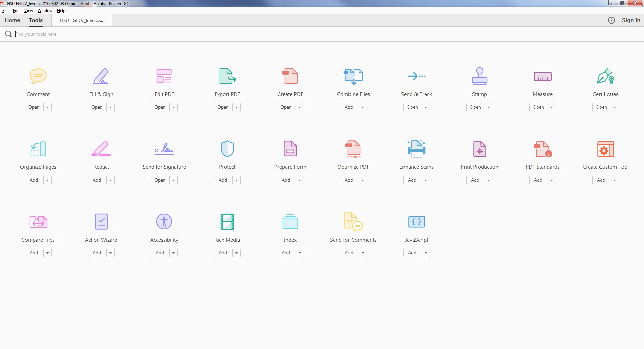Click the Rich Media film icon
The height and width of the screenshot is (349, 644).
pos(227,221)
